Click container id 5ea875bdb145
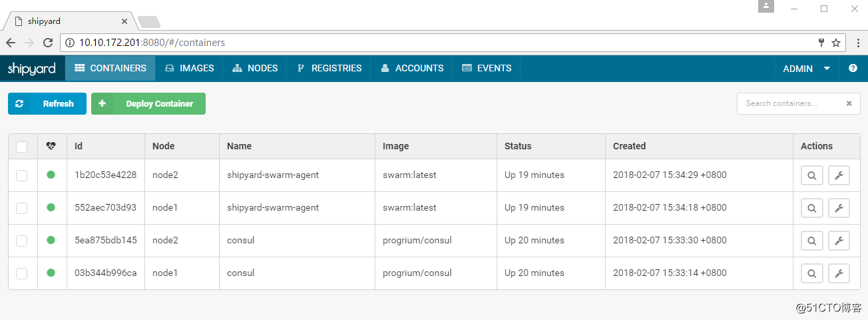The height and width of the screenshot is (320, 868). (105, 241)
